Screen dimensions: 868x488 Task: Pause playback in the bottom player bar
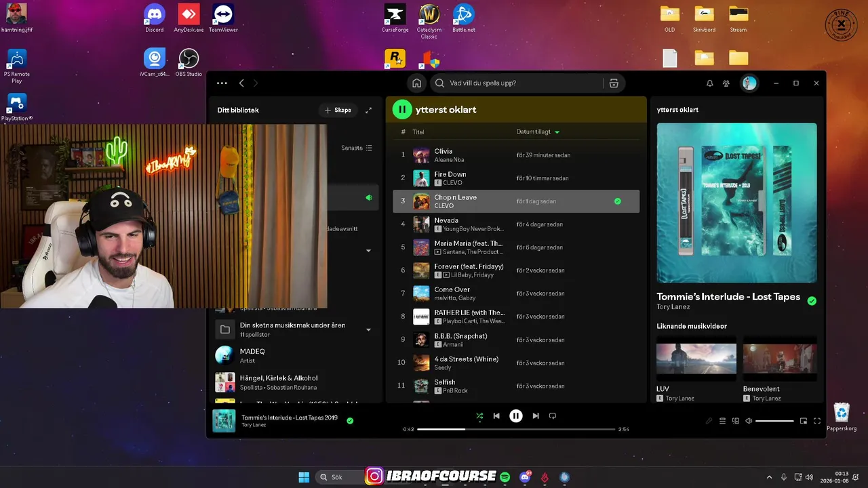click(516, 415)
